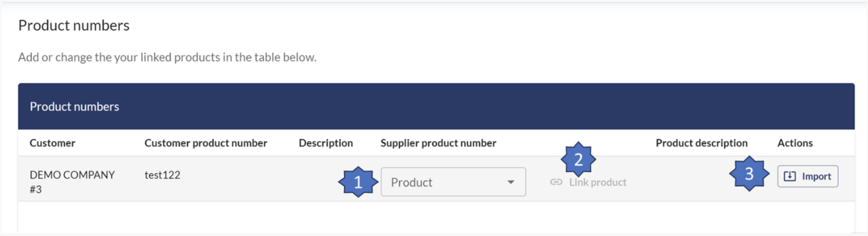Click the Product description column header
This screenshot has height=236, width=868.
(701, 143)
